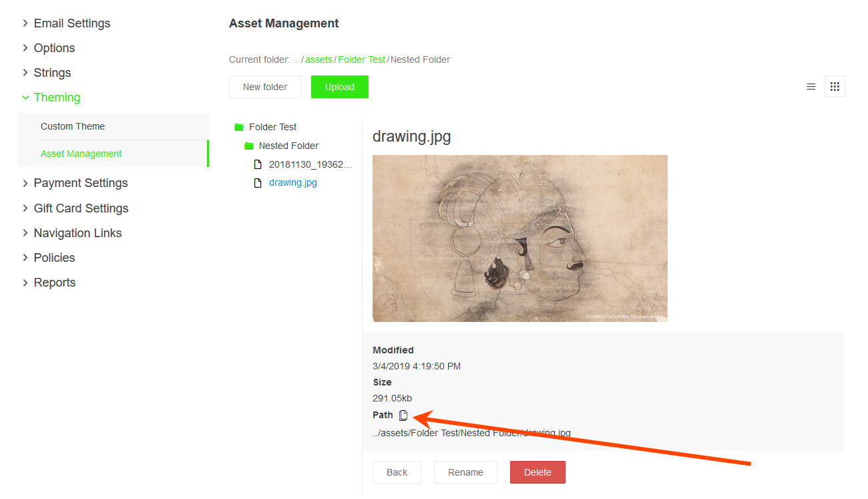The width and height of the screenshot is (868, 499).
Task: Open assets link in breadcrumb
Action: tap(318, 59)
